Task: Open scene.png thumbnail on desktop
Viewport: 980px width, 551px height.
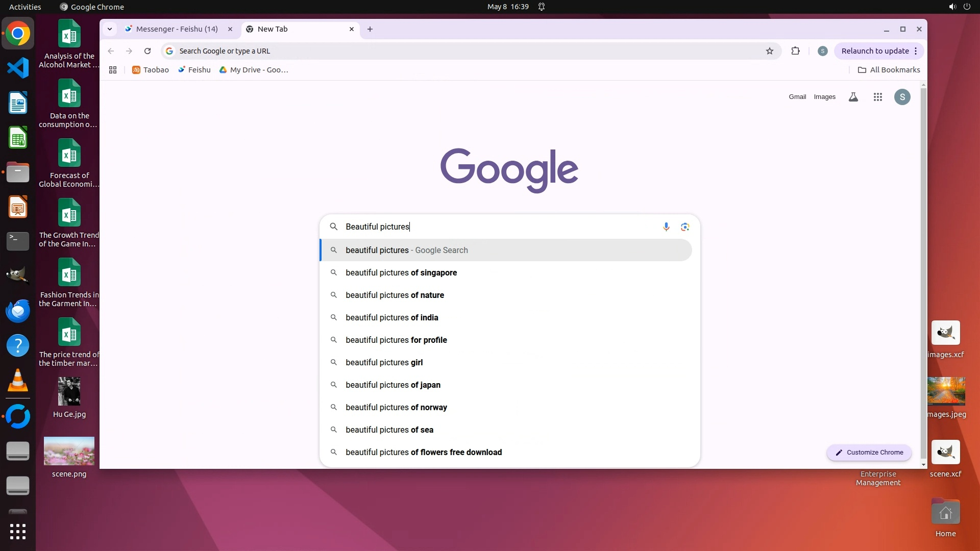Action: [69, 451]
